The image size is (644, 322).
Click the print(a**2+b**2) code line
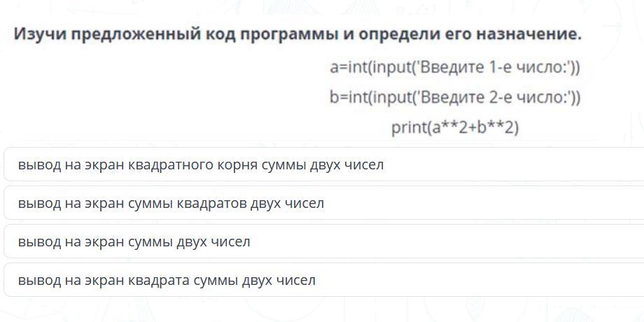click(455, 128)
